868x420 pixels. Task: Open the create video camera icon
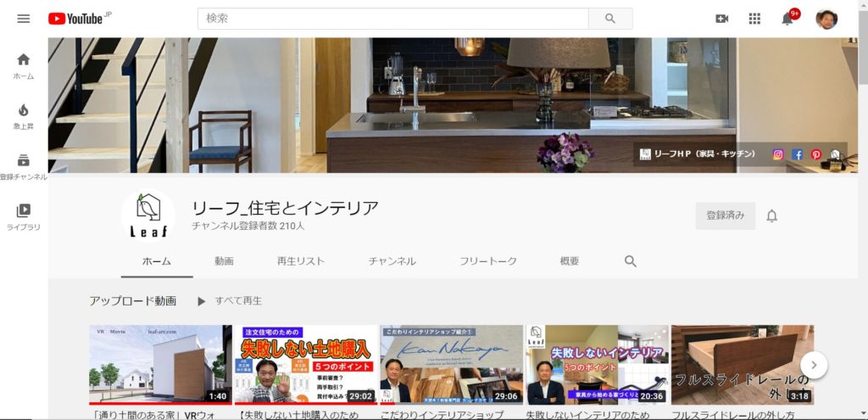pyautogui.click(x=722, y=19)
